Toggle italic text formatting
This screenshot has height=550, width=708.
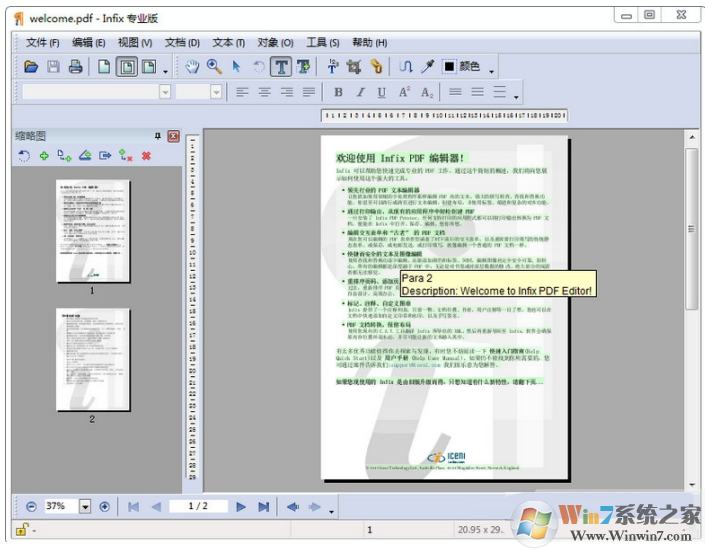(360, 92)
